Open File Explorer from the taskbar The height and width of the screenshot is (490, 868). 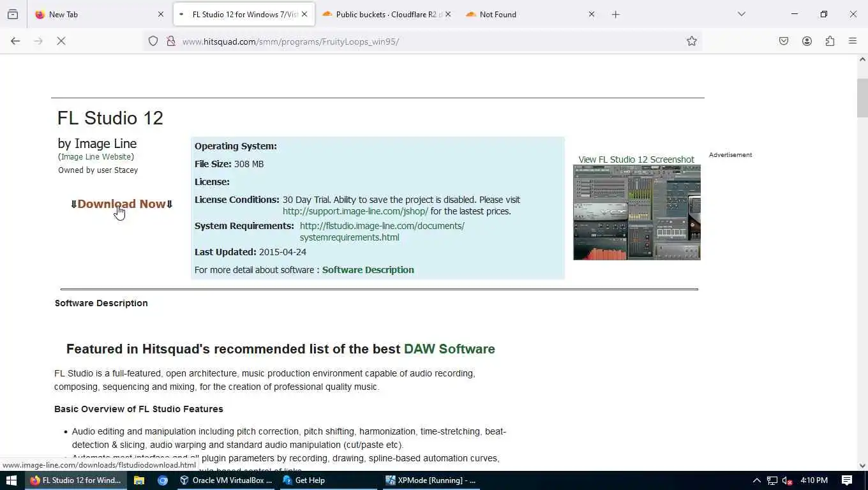point(138,480)
